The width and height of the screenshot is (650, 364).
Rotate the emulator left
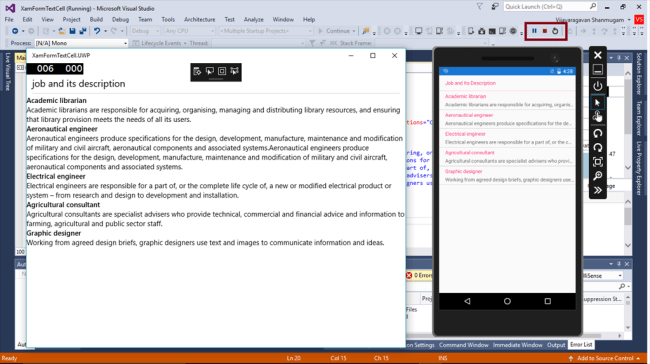tap(597, 133)
